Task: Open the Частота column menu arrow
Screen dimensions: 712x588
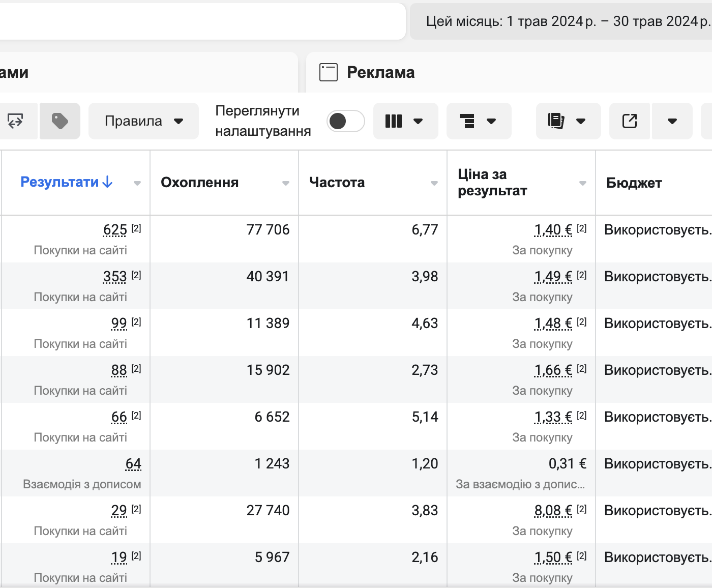Action: click(434, 183)
